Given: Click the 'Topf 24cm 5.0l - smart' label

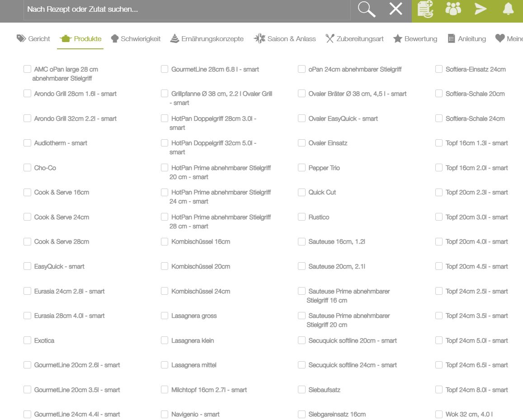Looking at the screenshot, I should point(477,340).
